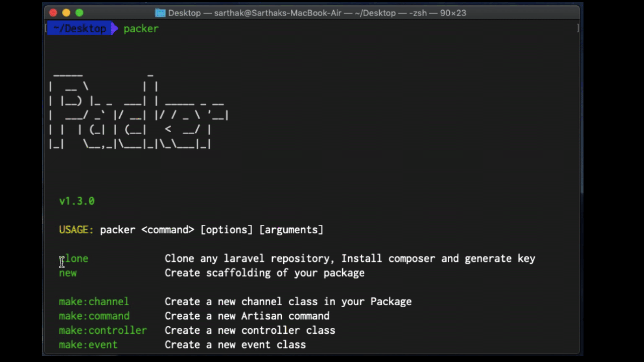644x362 pixels.
Task: Select the "make:event" command name
Action: [88, 345]
